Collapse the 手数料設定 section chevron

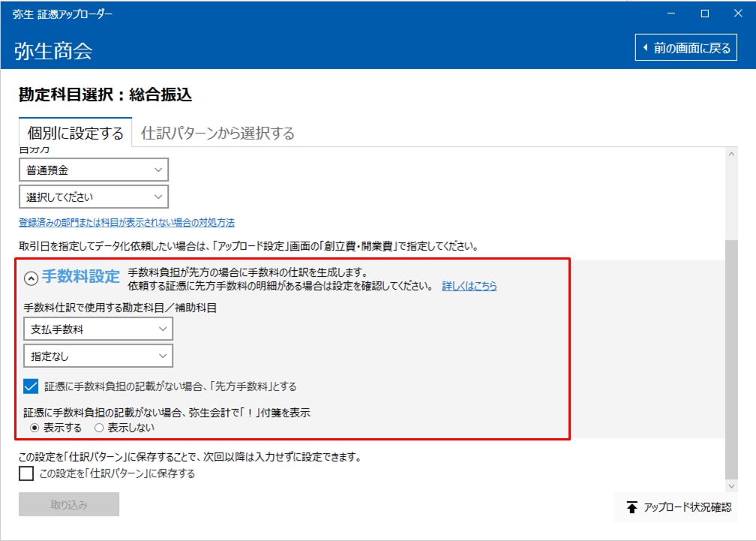(x=31, y=278)
